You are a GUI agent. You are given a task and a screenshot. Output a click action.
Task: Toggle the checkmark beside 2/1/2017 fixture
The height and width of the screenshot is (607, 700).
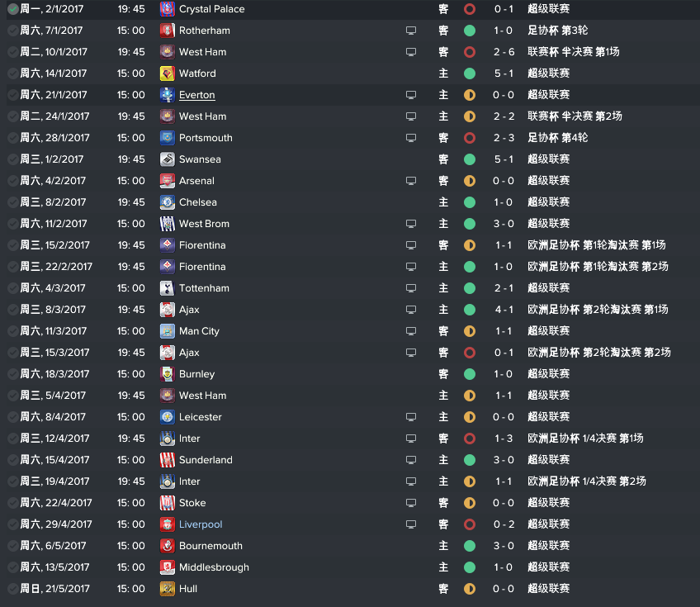point(13,9)
